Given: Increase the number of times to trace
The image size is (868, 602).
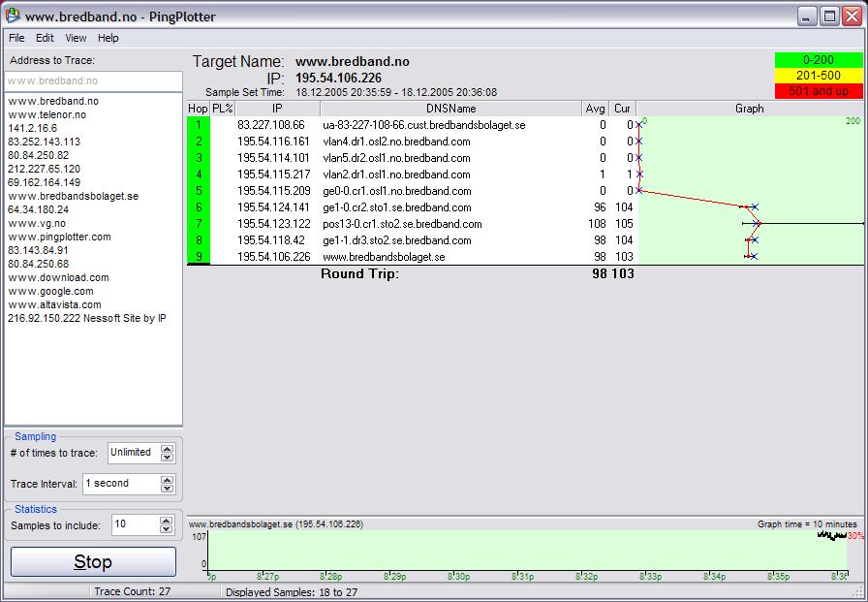Looking at the screenshot, I should (168, 448).
